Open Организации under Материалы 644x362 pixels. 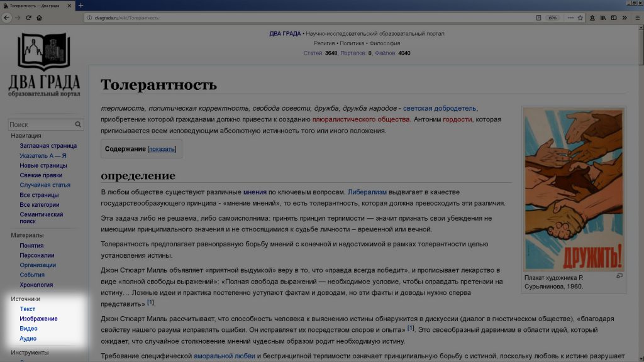[x=38, y=265]
